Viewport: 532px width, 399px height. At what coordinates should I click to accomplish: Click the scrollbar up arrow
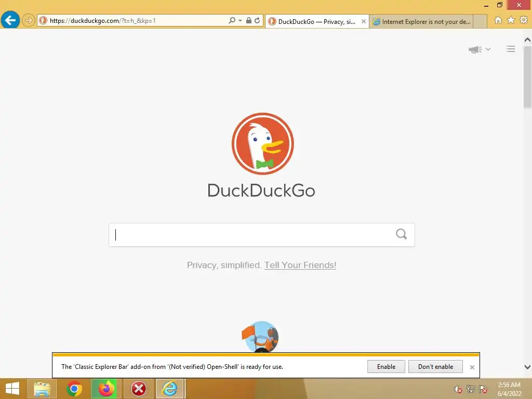(x=527, y=40)
